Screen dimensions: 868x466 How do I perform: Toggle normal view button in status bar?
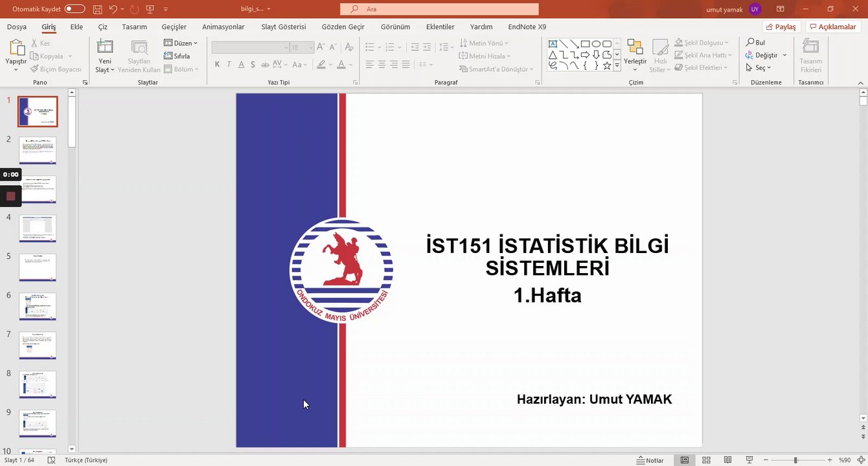coord(685,460)
